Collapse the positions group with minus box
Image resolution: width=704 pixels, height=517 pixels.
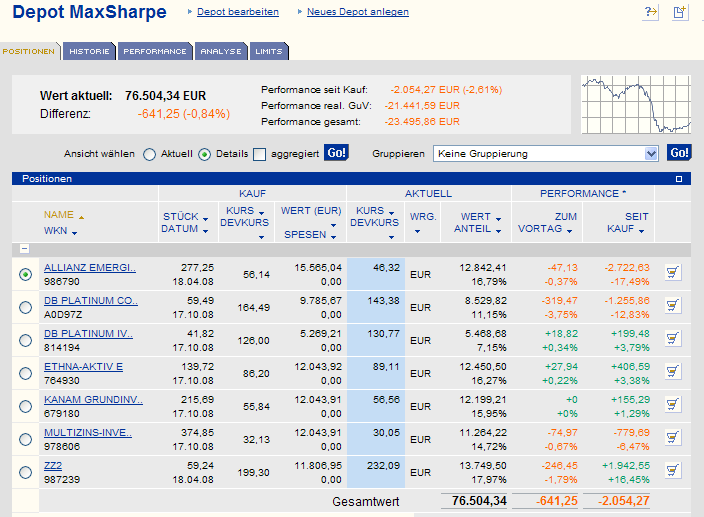click(x=24, y=248)
